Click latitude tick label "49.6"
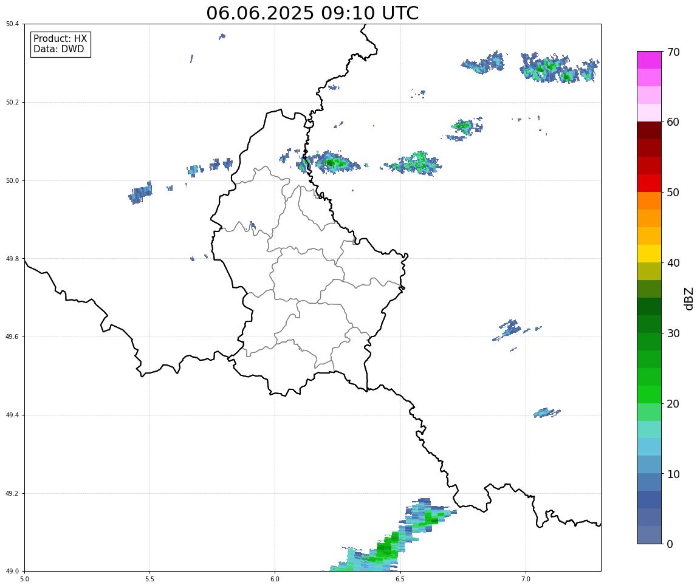The image size is (700, 588). (12, 337)
